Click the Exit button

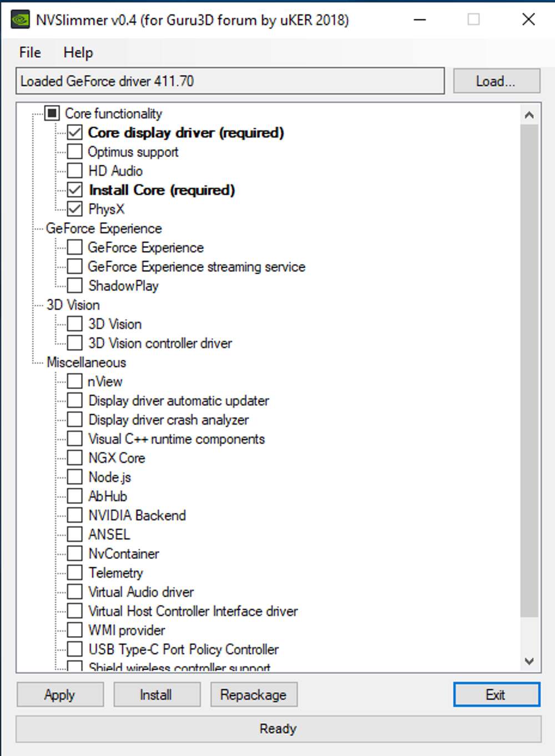496,694
